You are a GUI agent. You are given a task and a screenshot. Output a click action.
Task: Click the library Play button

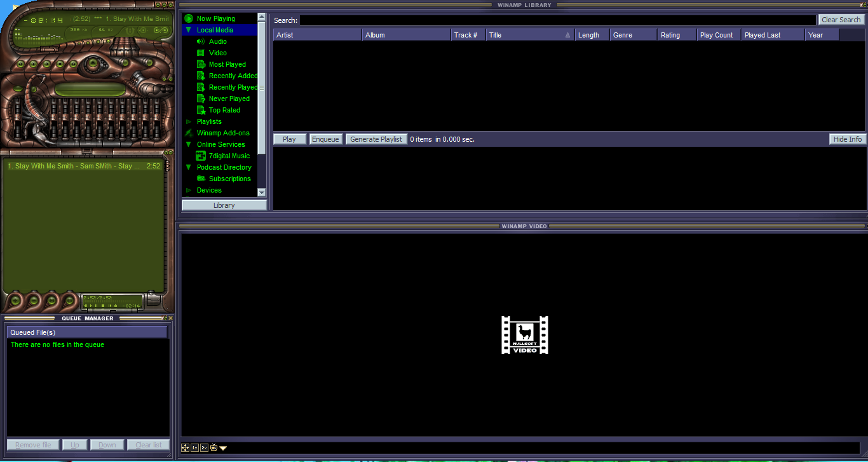pyautogui.click(x=290, y=139)
